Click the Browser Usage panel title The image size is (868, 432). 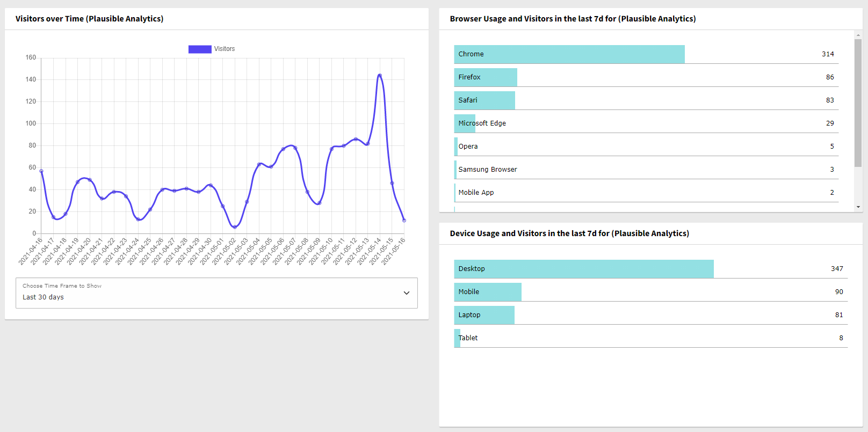click(573, 19)
